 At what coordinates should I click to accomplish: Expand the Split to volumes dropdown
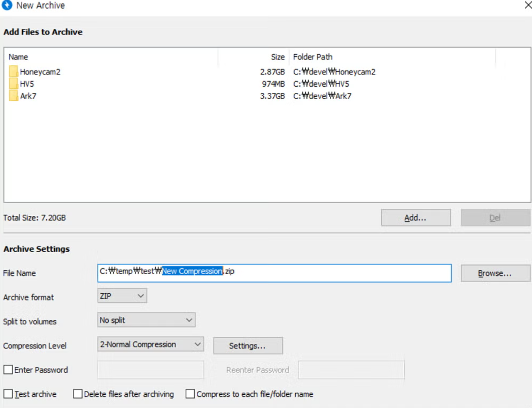[x=146, y=320]
